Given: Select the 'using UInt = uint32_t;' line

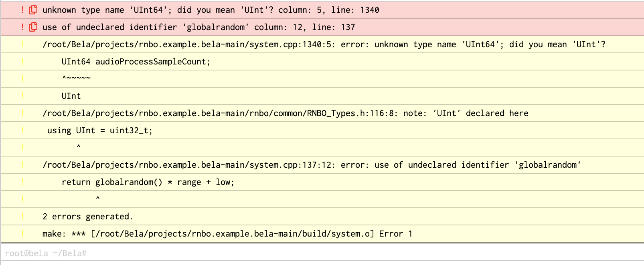Looking at the screenshot, I should click(100, 130).
